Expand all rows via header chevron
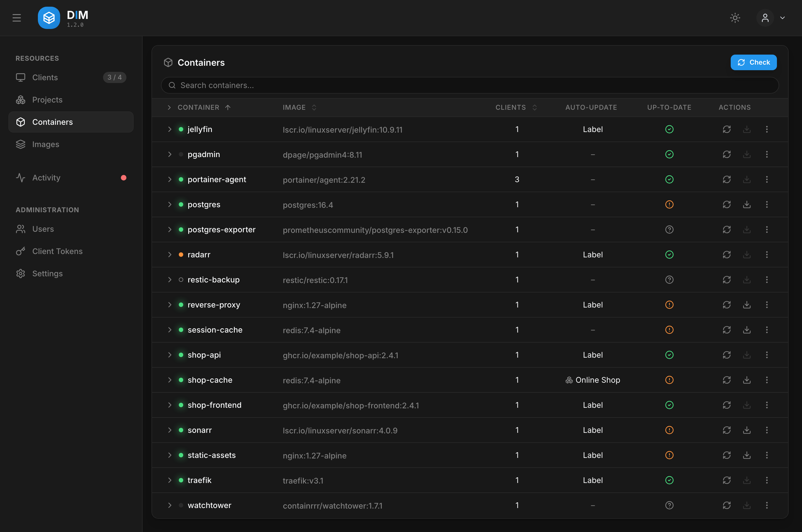Viewport: 802px width, 532px height. click(169, 108)
